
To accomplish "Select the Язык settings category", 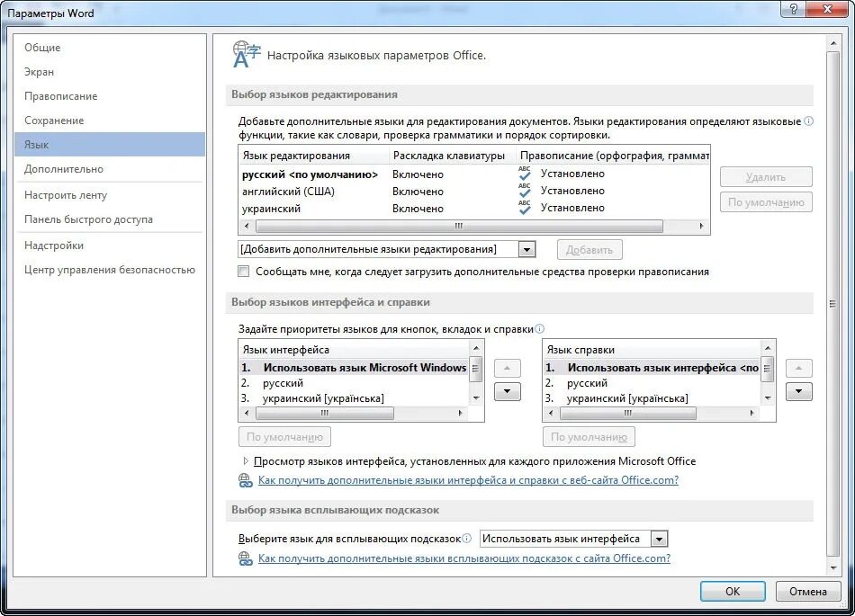I will tap(110, 144).
